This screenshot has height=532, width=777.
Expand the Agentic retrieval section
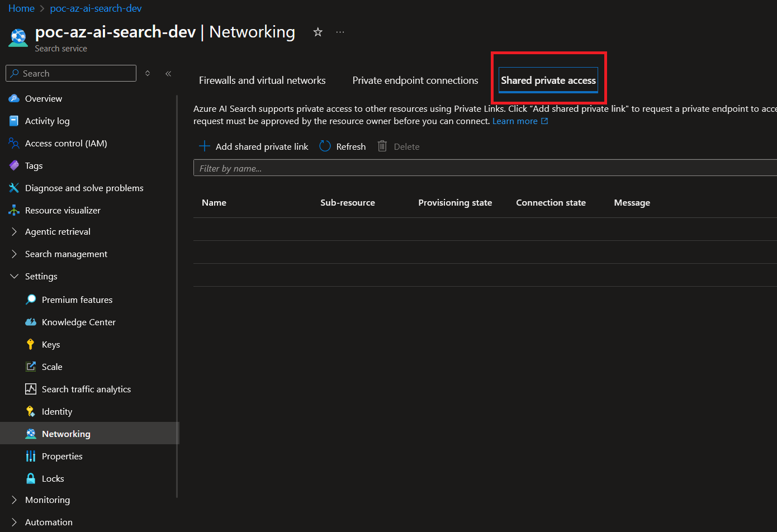[x=14, y=231]
